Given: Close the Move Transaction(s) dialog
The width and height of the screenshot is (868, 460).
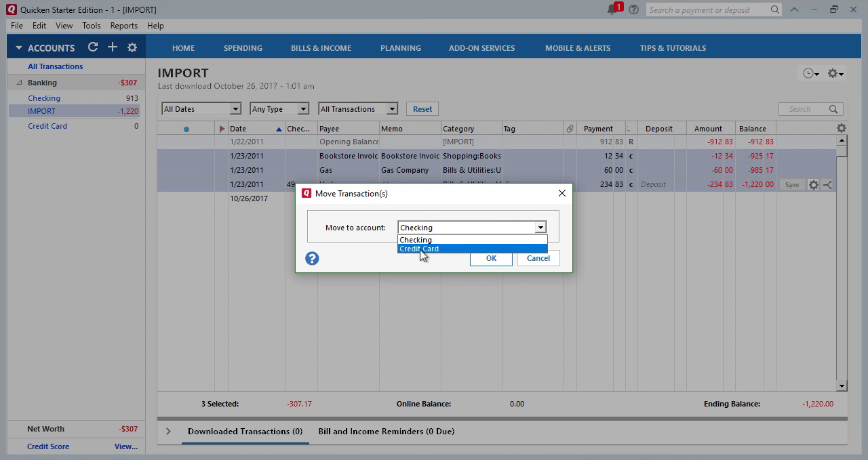Looking at the screenshot, I should coord(561,193).
